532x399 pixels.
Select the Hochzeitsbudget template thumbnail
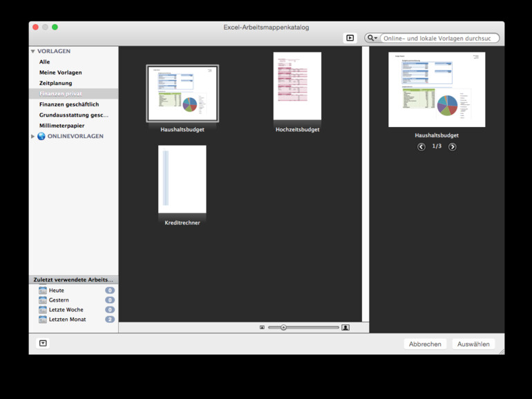click(297, 86)
